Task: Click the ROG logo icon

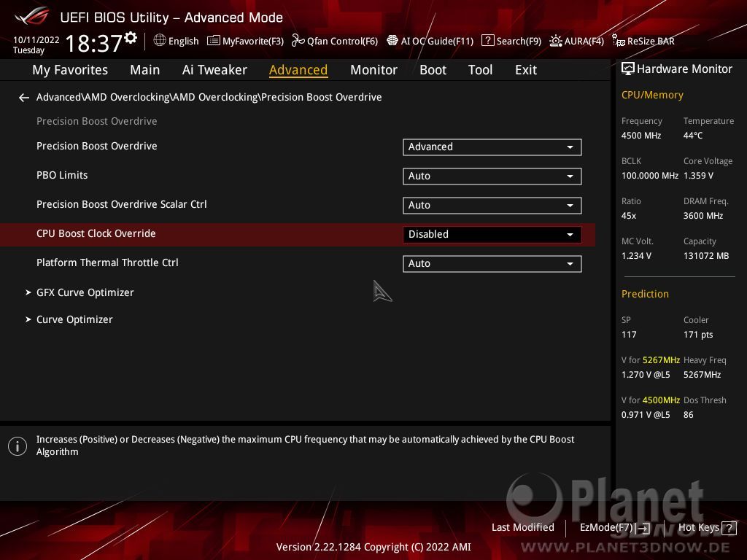Action: click(31, 17)
